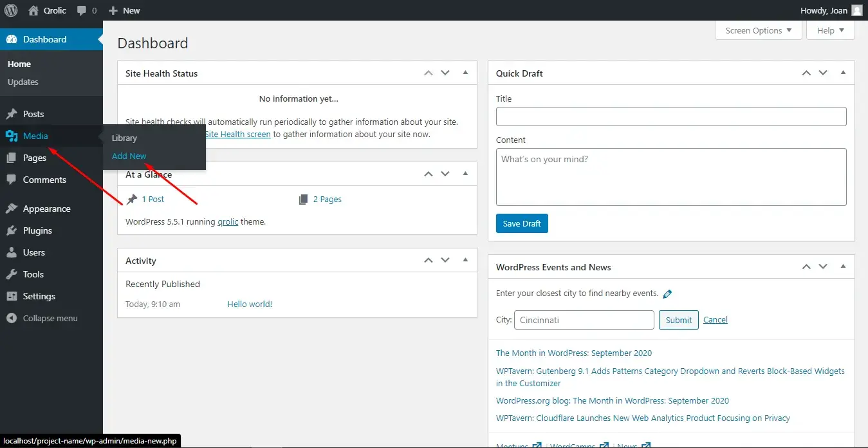Focus the Quick Draft Title field

(670, 117)
